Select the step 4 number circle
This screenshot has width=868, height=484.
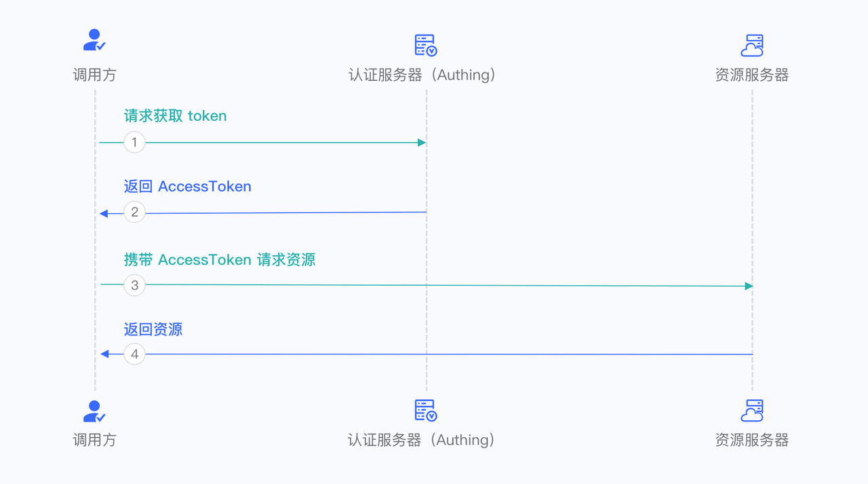click(134, 354)
